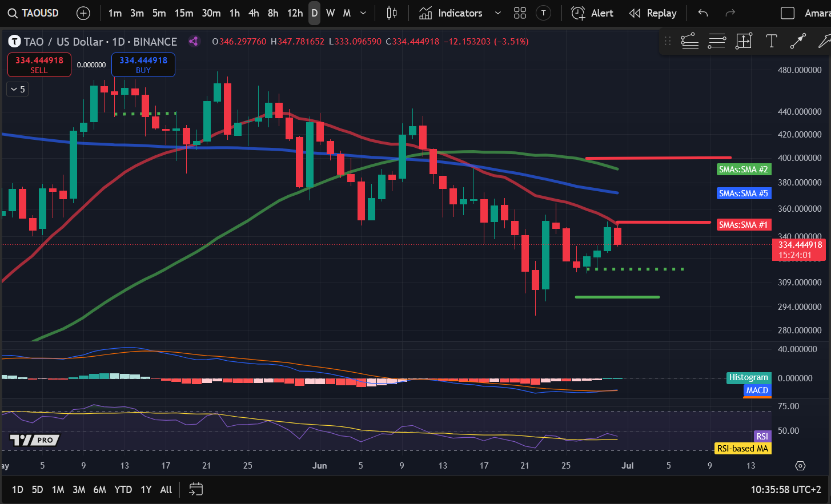831x504 pixels.
Task: Set date range to All
Action: click(x=166, y=490)
